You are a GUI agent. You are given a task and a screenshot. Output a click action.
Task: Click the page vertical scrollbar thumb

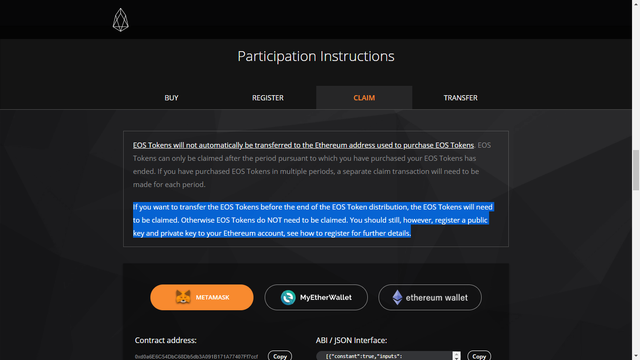[x=636, y=170]
